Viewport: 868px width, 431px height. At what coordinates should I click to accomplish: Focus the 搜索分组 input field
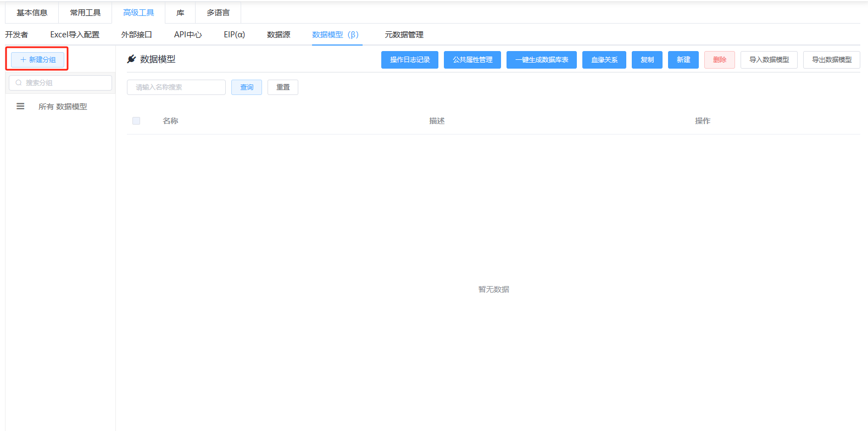[x=60, y=83]
